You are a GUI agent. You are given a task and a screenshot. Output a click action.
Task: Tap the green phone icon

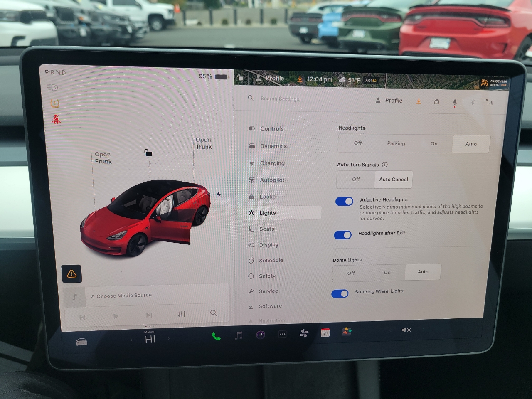tap(216, 336)
